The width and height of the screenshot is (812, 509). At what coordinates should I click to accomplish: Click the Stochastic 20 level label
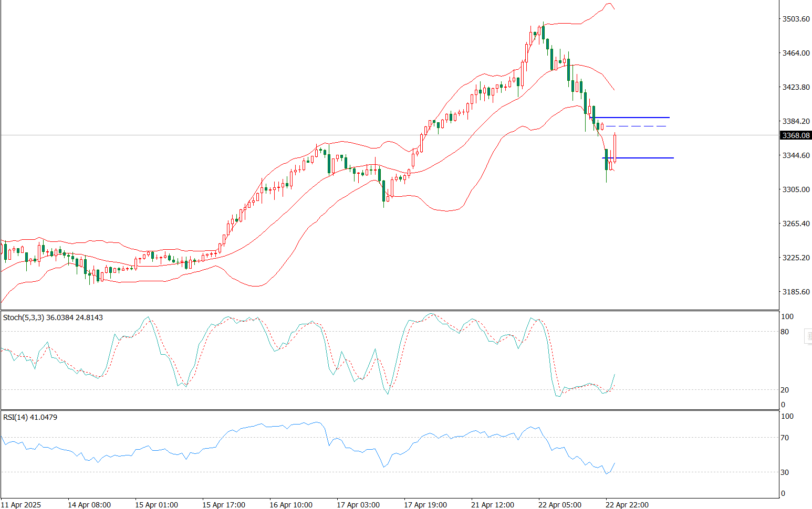click(785, 390)
